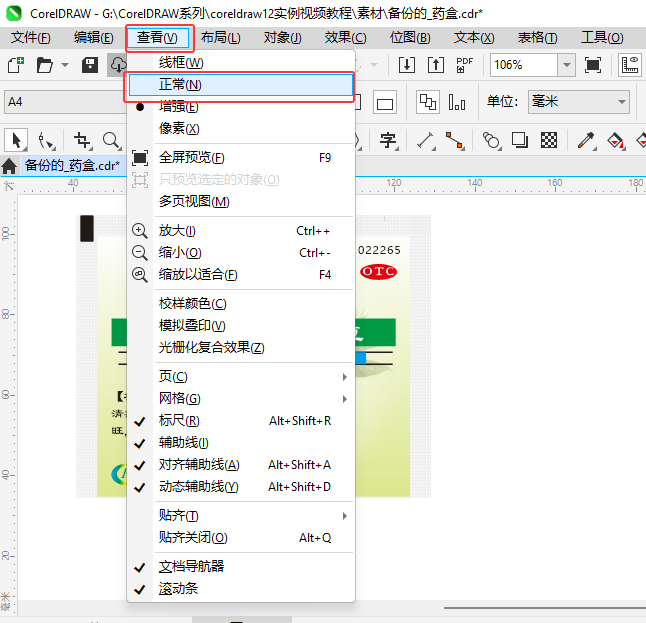Open the Table (表格) menu
This screenshot has width=646, height=623.
coord(537,38)
